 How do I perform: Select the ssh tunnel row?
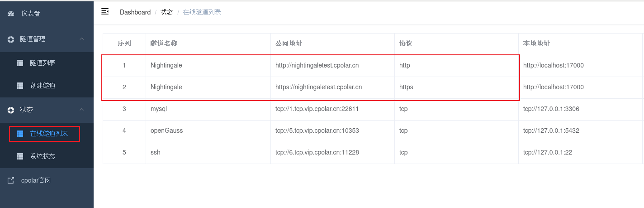[373, 153]
